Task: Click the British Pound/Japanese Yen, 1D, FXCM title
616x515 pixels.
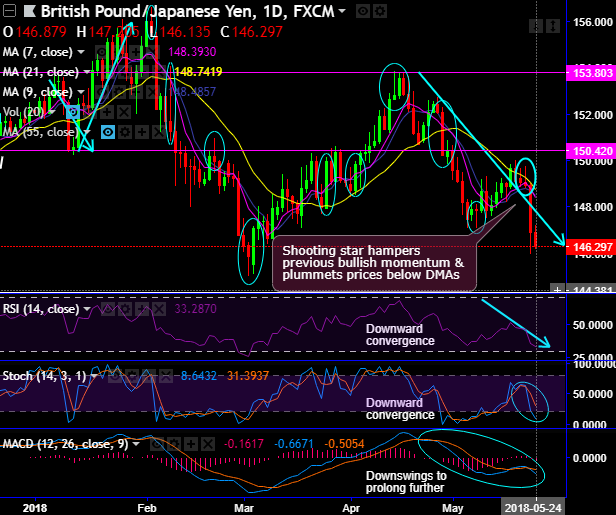Action: click(x=187, y=11)
